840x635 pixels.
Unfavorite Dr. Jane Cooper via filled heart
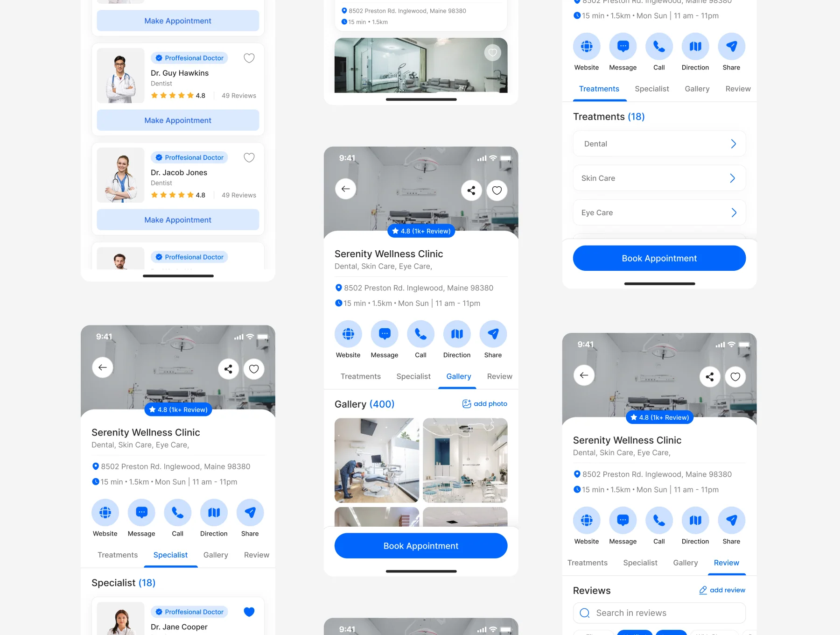[x=249, y=612]
